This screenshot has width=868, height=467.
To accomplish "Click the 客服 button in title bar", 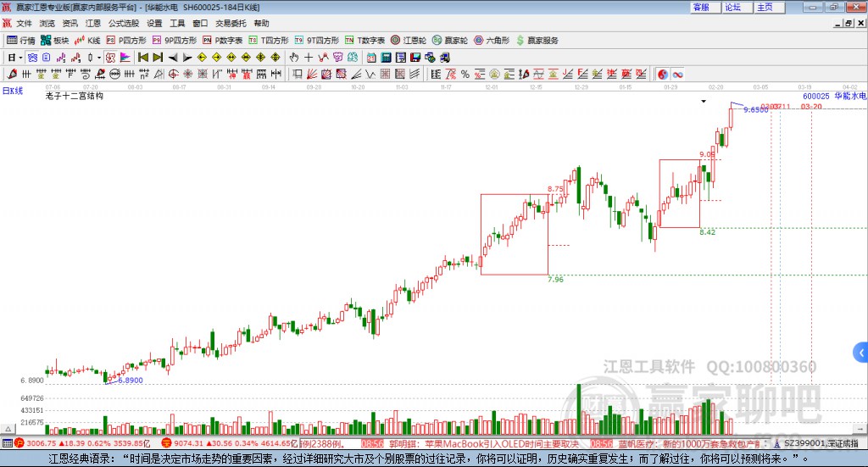I will point(705,7).
